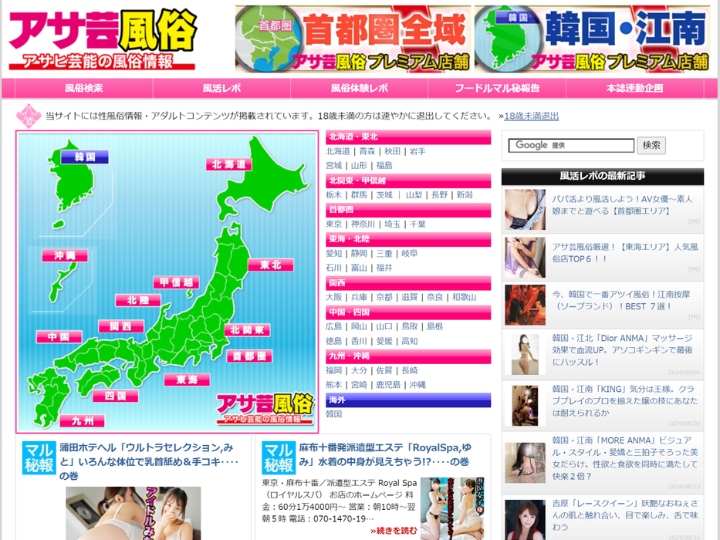Open the パパ活より風活しよう article link
The image size is (720, 540).
coord(622,205)
